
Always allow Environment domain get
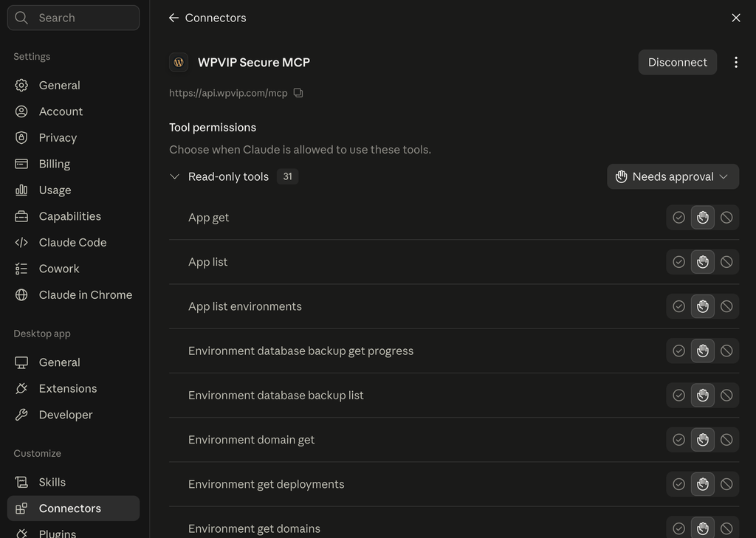(x=679, y=440)
